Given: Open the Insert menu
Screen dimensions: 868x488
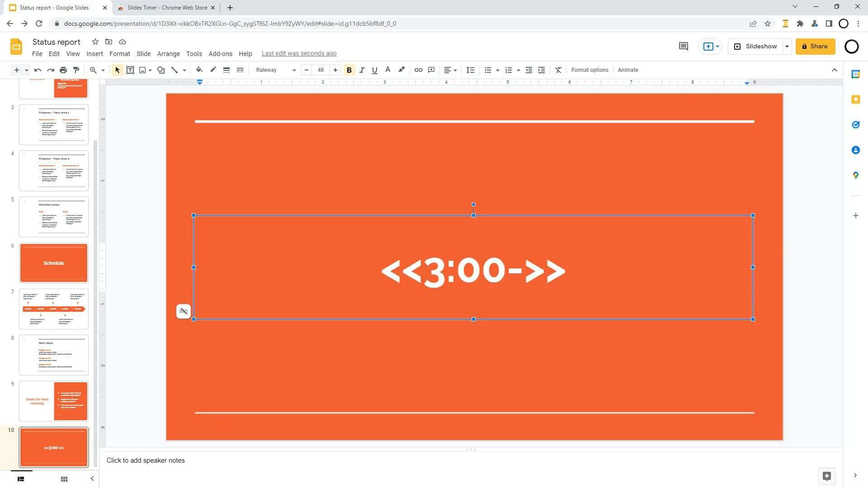Looking at the screenshot, I should click(x=95, y=53).
